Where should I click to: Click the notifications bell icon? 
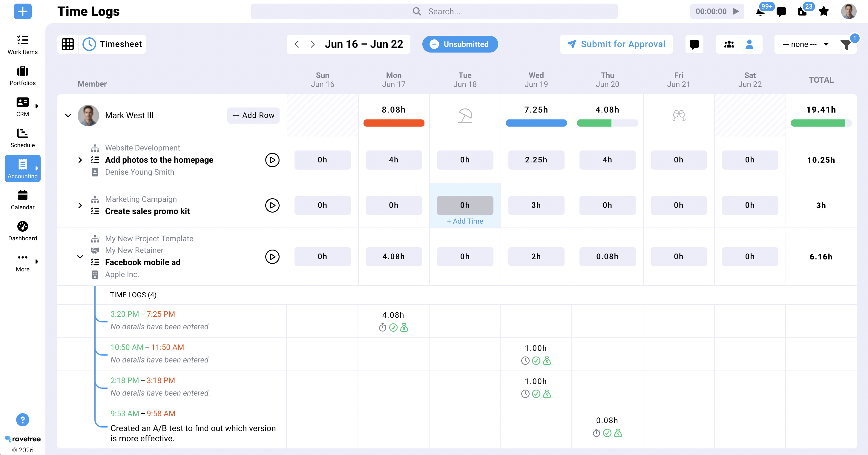[760, 12]
